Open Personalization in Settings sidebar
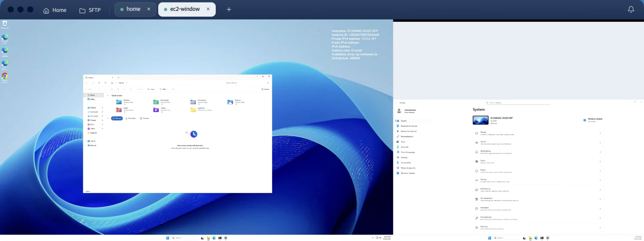 point(413,137)
